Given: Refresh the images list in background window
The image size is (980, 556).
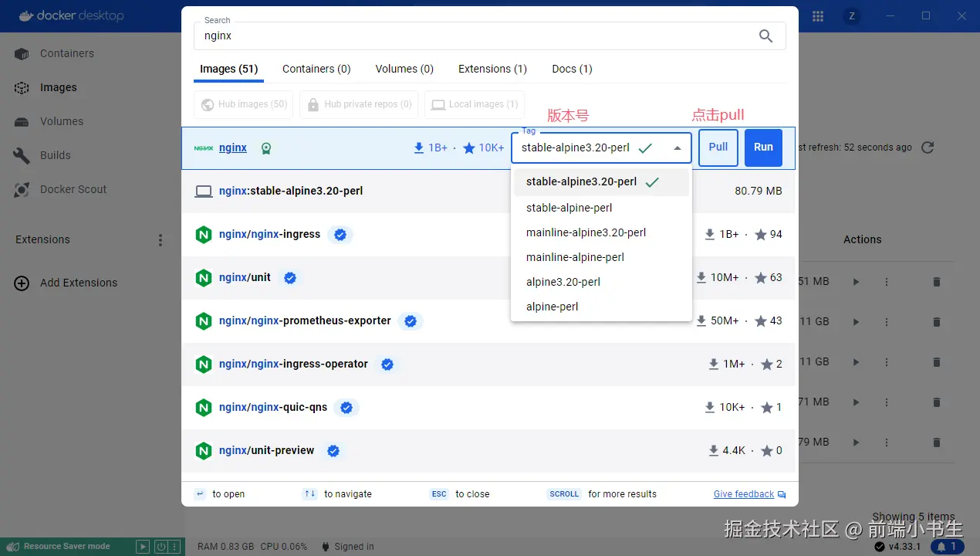Looking at the screenshot, I should pos(928,147).
